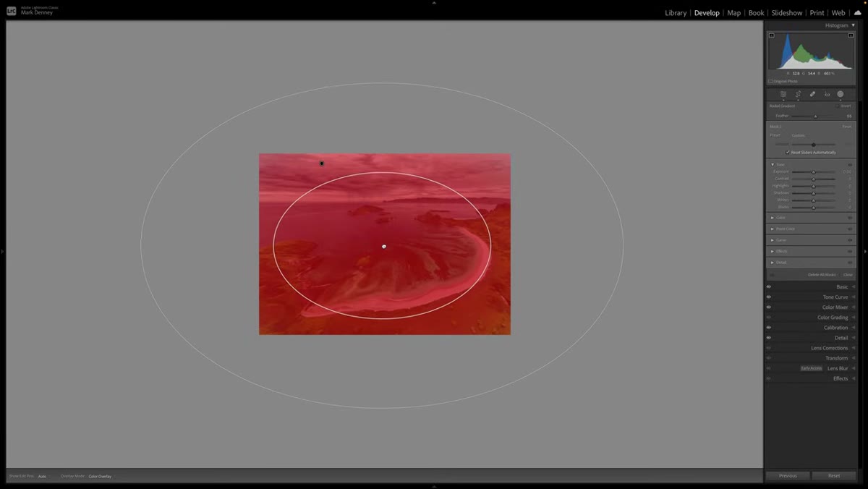Check the Invert checkbox for radial gradient
Screen dimensions: 868x489
pyautogui.click(x=838, y=106)
